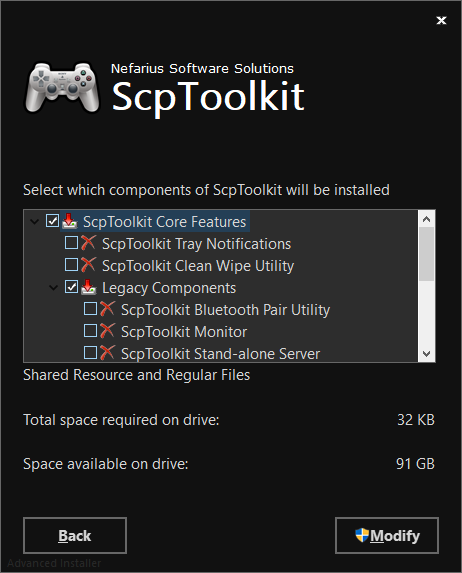The image size is (462, 573).
Task: Click the Modify button
Action: click(387, 535)
